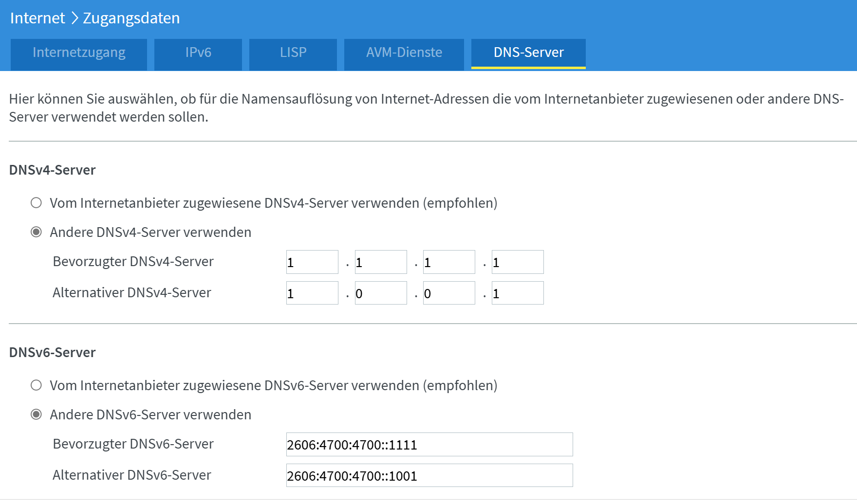
Task: Click fourth octet of Bevorzugter DNSv4-Server
Action: 518,262
